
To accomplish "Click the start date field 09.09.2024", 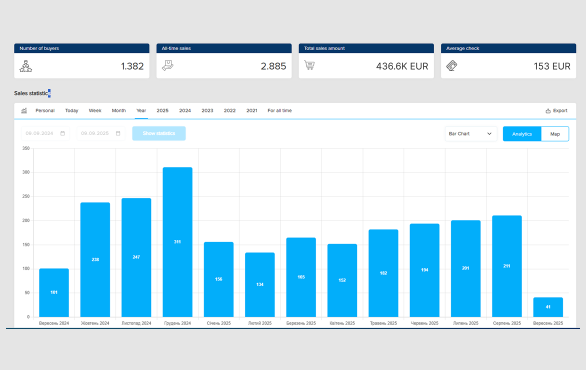I will point(45,133).
